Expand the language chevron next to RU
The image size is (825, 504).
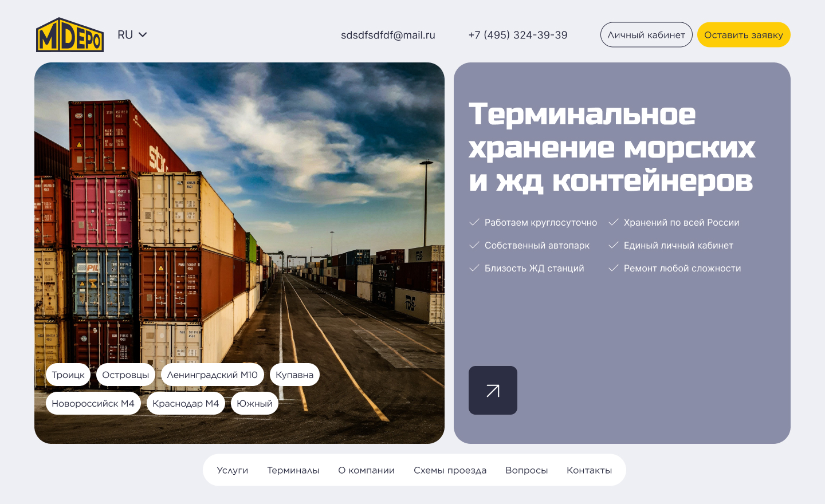pos(142,34)
